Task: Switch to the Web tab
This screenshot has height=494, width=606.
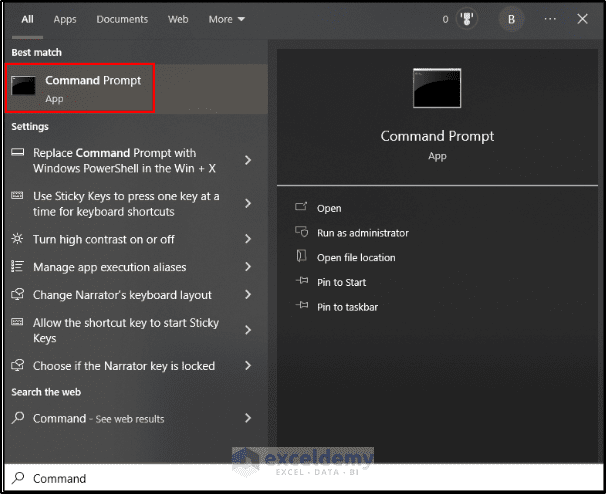Action: (178, 19)
